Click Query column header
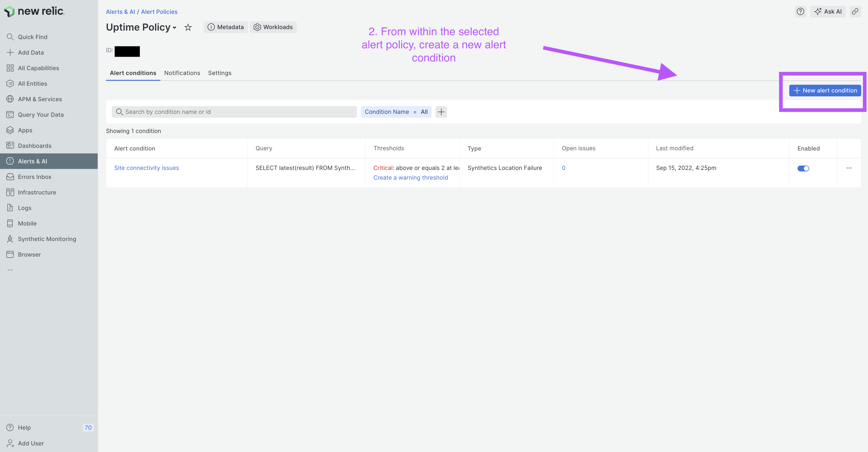 264,148
